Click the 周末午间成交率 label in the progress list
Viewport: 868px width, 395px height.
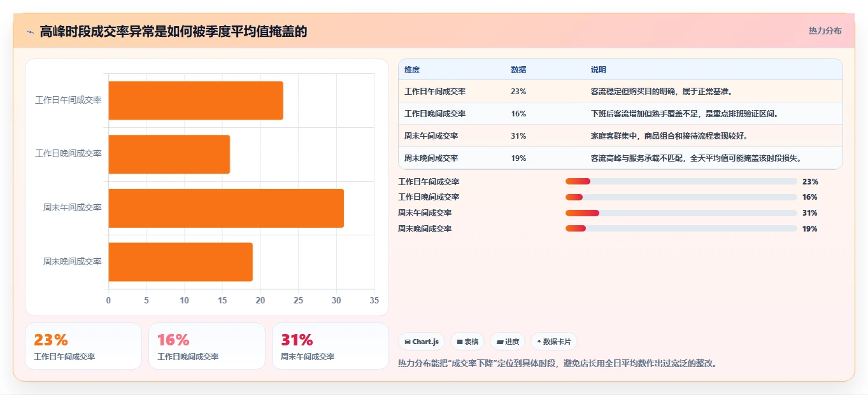click(425, 213)
